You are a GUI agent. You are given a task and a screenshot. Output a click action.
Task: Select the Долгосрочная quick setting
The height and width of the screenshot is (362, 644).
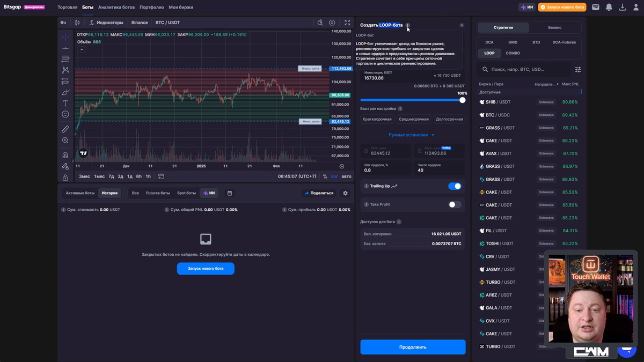point(449,119)
